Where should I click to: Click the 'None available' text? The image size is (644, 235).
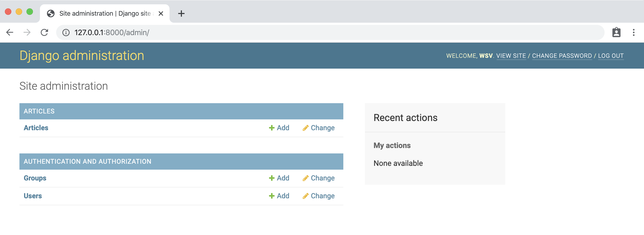tap(398, 163)
